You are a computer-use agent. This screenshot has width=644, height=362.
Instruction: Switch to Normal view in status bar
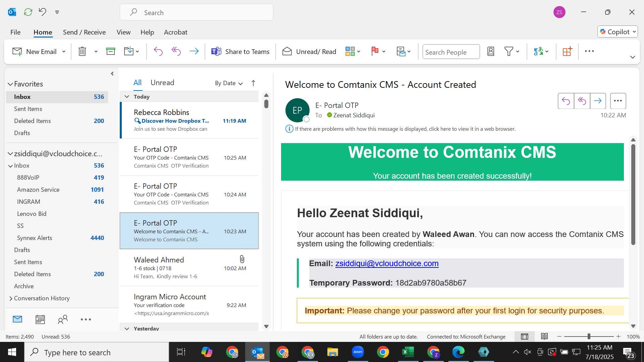click(x=525, y=337)
